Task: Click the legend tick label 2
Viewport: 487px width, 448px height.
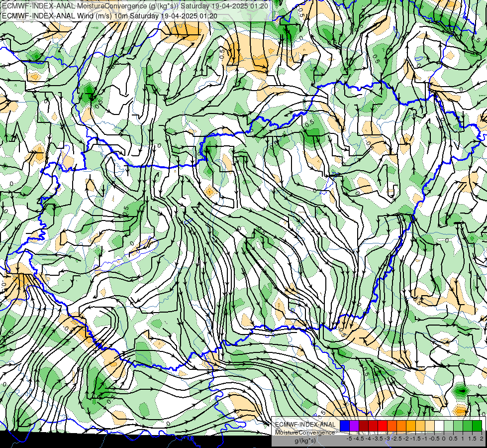Action: coord(482,439)
